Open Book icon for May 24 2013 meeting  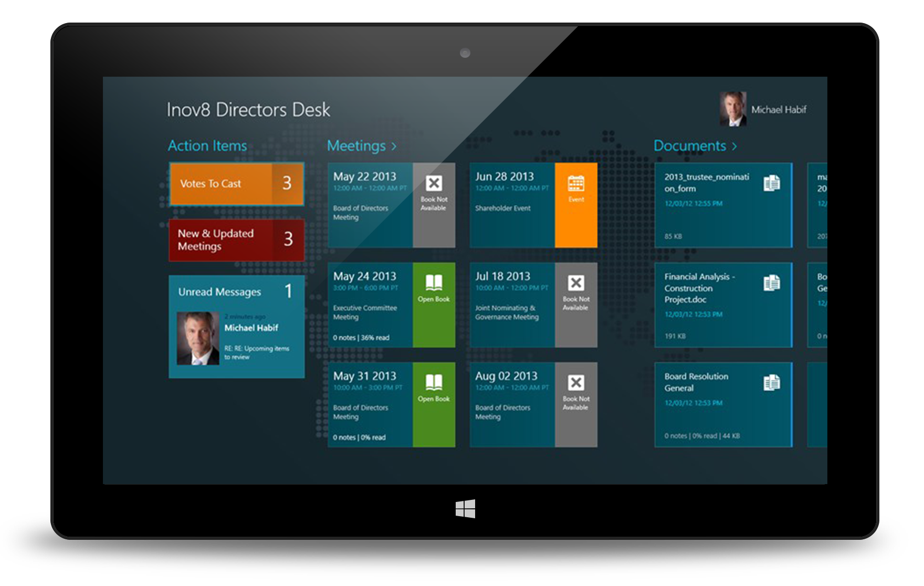pyautogui.click(x=434, y=282)
